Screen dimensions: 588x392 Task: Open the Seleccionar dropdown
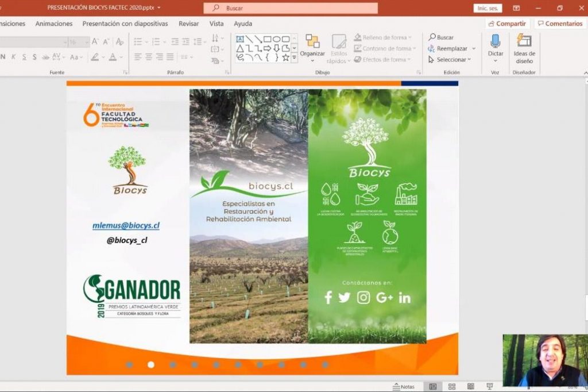pyautogui.click(x=449, y=59)
